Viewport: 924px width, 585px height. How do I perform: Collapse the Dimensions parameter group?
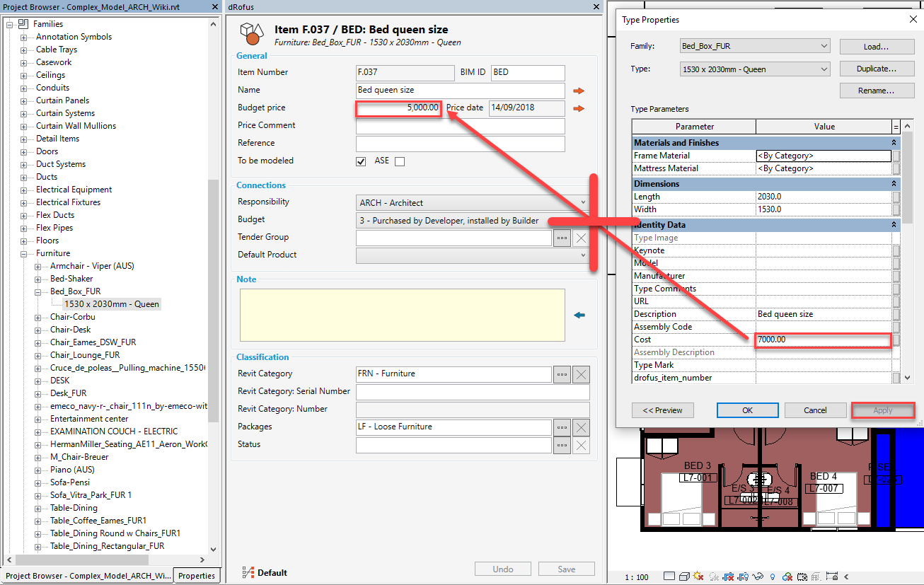pos(895,184)
